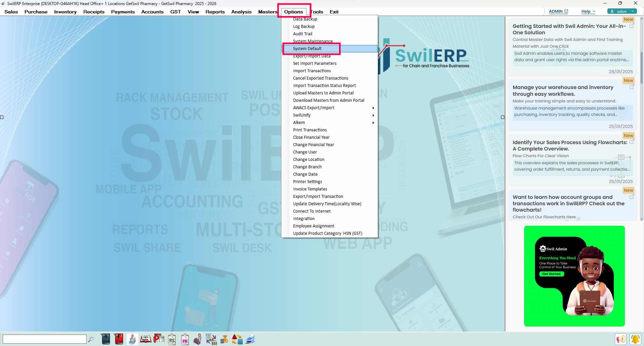Click the ADMIN portal link
The width and height of the screenshot is (644, 346).
[558, 11]
